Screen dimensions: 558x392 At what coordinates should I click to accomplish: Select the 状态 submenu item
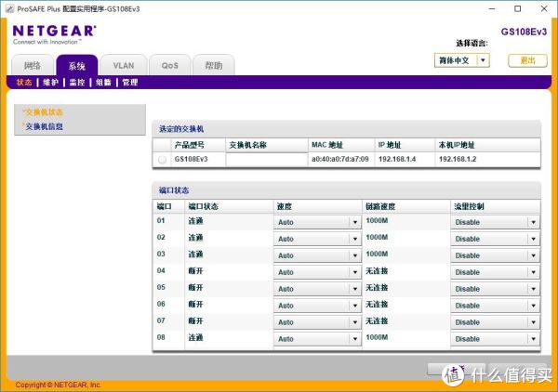[24, 83]
